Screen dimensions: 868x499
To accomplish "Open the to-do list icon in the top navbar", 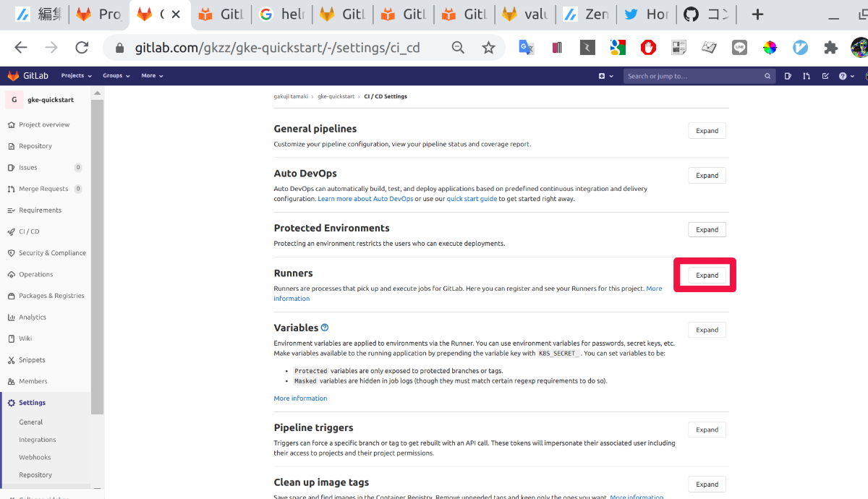I will 825,76.
